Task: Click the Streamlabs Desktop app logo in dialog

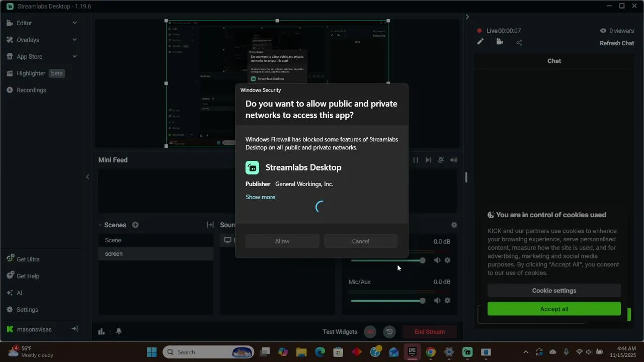Action: (252, 167)
